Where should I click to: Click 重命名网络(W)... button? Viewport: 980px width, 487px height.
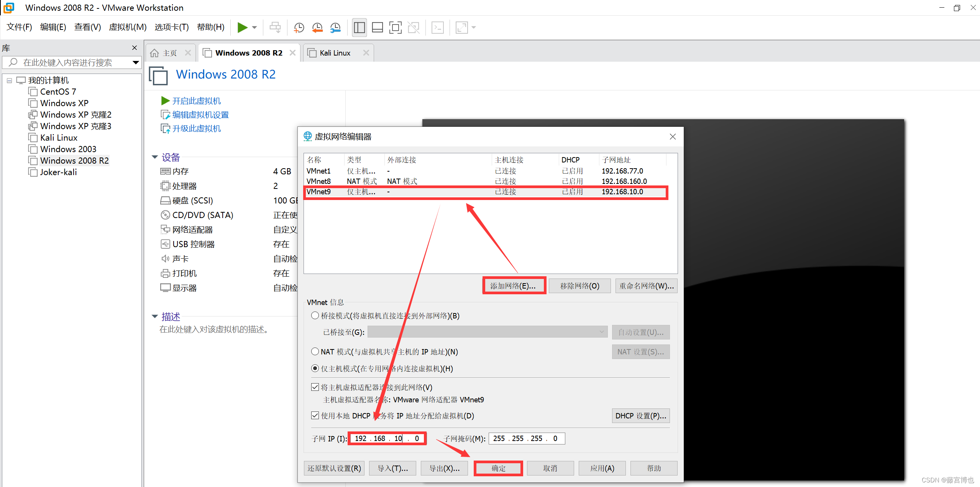(646, 286)
